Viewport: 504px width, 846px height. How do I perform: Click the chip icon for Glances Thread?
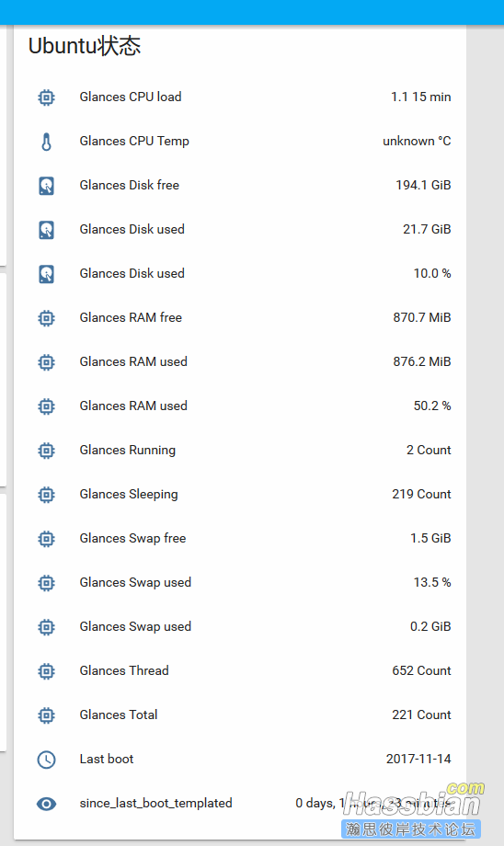click(x=46, y=671)
